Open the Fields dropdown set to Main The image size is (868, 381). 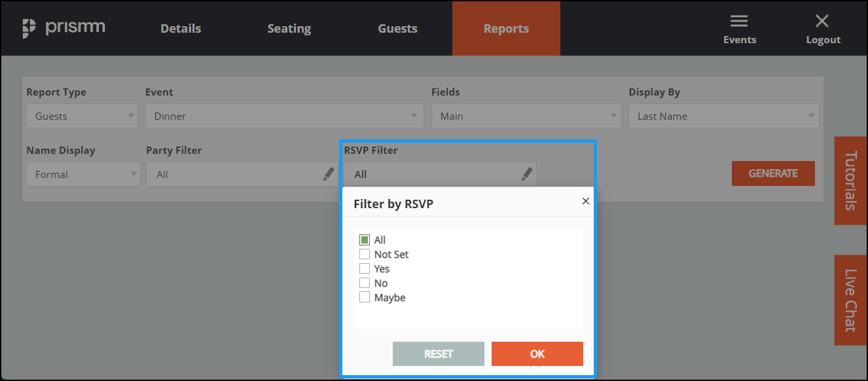click(x=526, y=115)
